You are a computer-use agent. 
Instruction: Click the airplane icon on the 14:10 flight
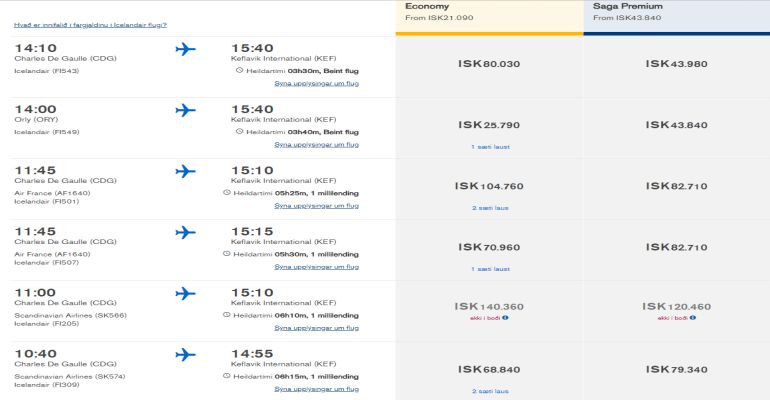click(x=185, y=49)
